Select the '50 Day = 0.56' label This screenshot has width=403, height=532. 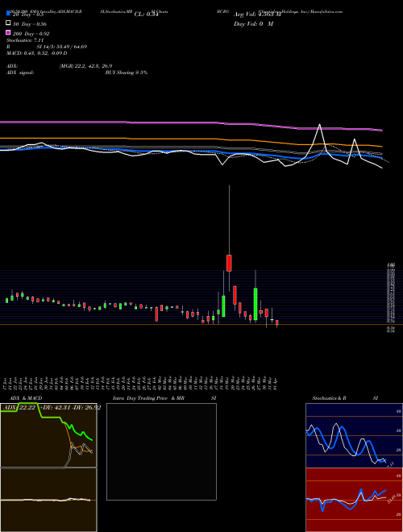tap(30, 24)
